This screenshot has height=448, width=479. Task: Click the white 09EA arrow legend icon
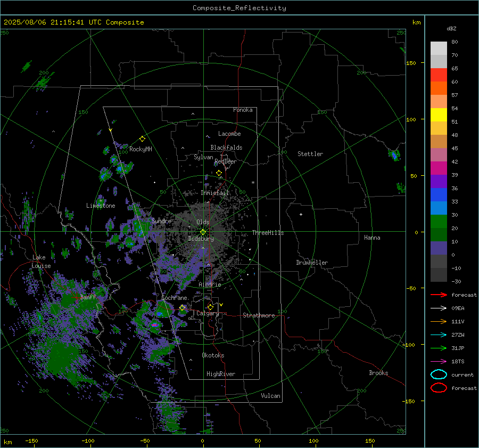click(x=439, y=308)
